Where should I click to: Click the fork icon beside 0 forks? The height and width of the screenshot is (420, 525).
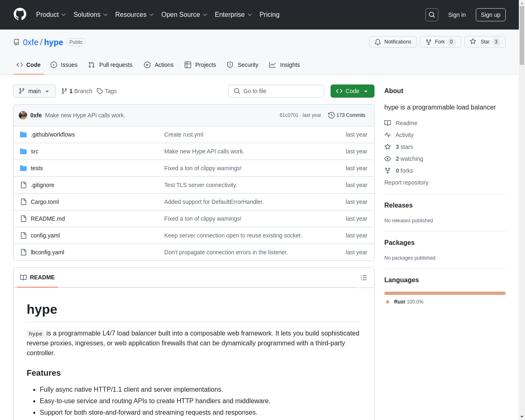click(x=388, y=171)
